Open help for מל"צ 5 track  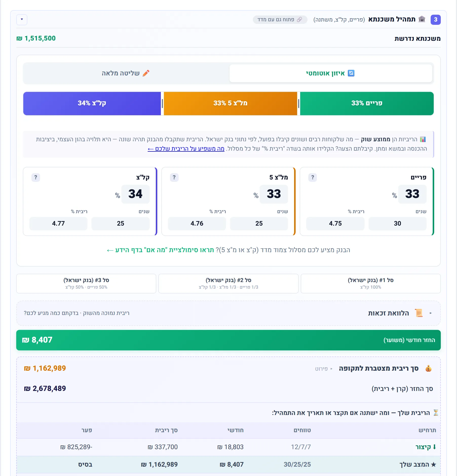pos(174,177)
